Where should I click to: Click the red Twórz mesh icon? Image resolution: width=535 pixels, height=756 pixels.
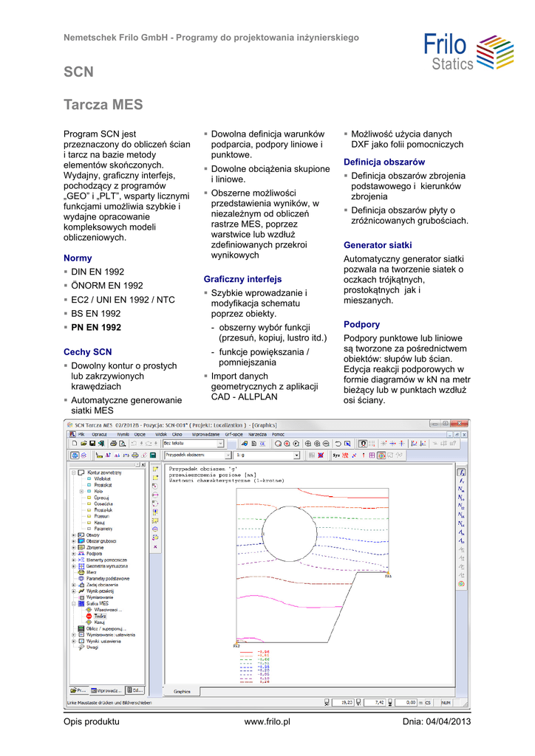coord(88,616)
